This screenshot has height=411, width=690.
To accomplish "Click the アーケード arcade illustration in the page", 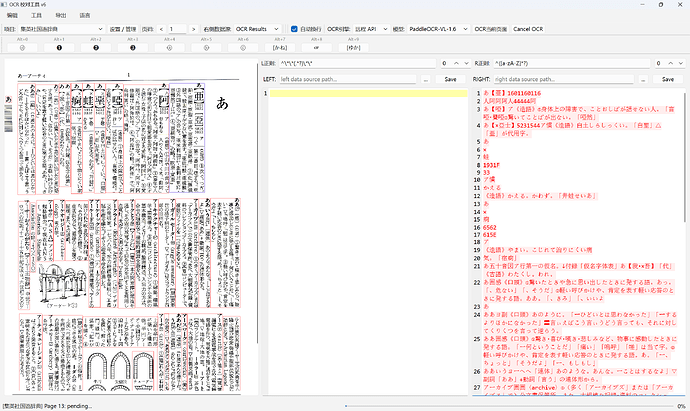I will coord(61,283).
